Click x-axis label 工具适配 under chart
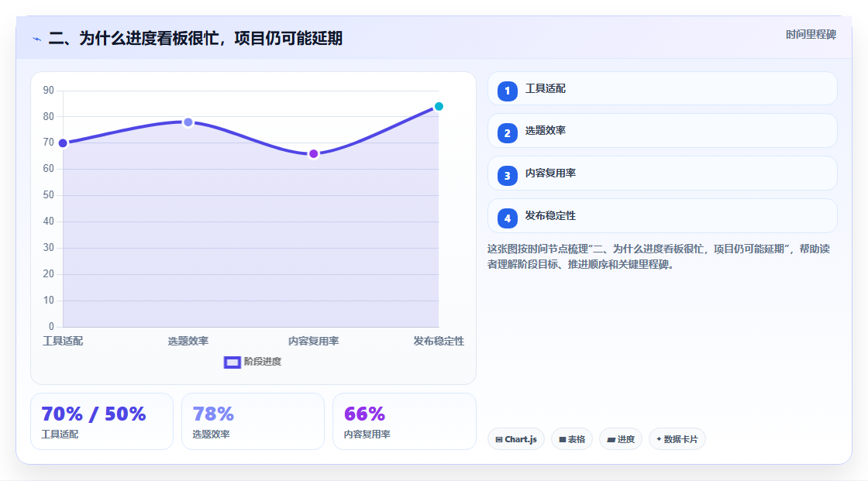The image size is (868, 481). click(x=63, y=341)
